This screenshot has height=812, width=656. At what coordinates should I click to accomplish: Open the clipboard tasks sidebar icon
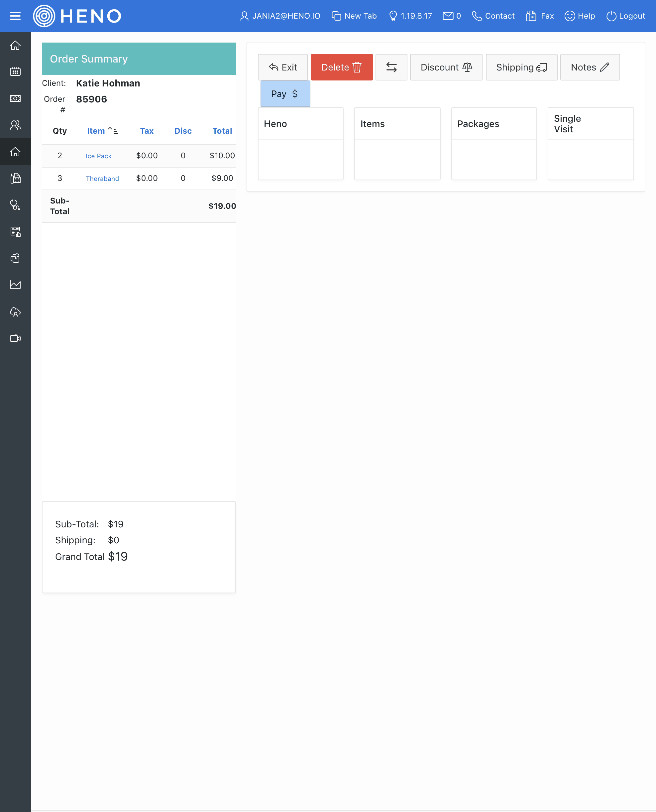[x=15, y=258]
